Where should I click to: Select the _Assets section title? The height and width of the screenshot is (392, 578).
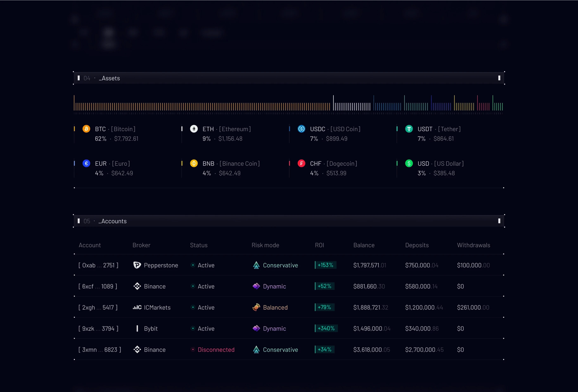click(109, 78)
